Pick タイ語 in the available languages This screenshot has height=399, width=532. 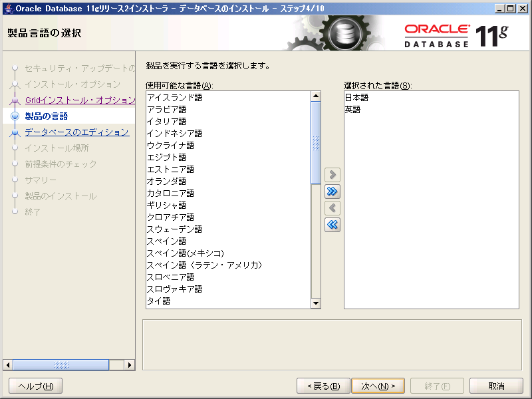159,301
